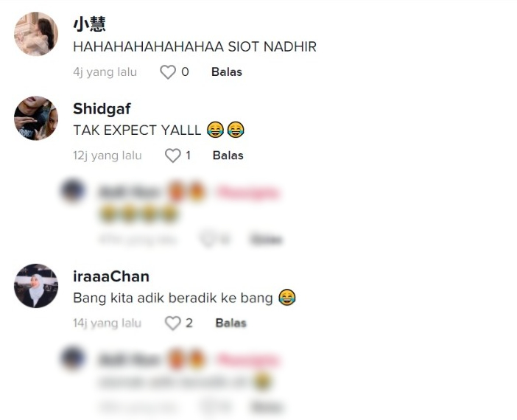Like Shidgaf's TAK EXPECT YALLL comment
Image resolution: width=517 pixels, height=420 pixels.
[x=173, y=155]
